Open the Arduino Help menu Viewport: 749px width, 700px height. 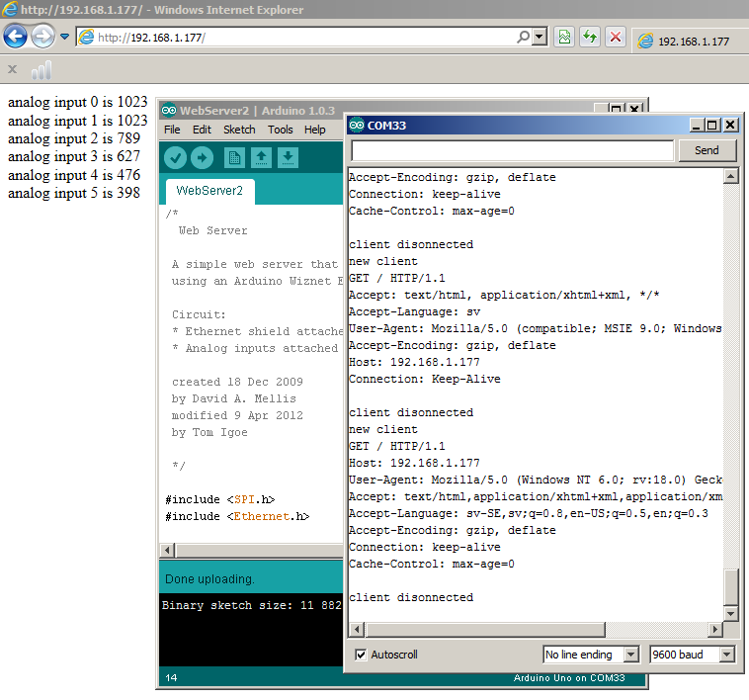coord(315,130)
